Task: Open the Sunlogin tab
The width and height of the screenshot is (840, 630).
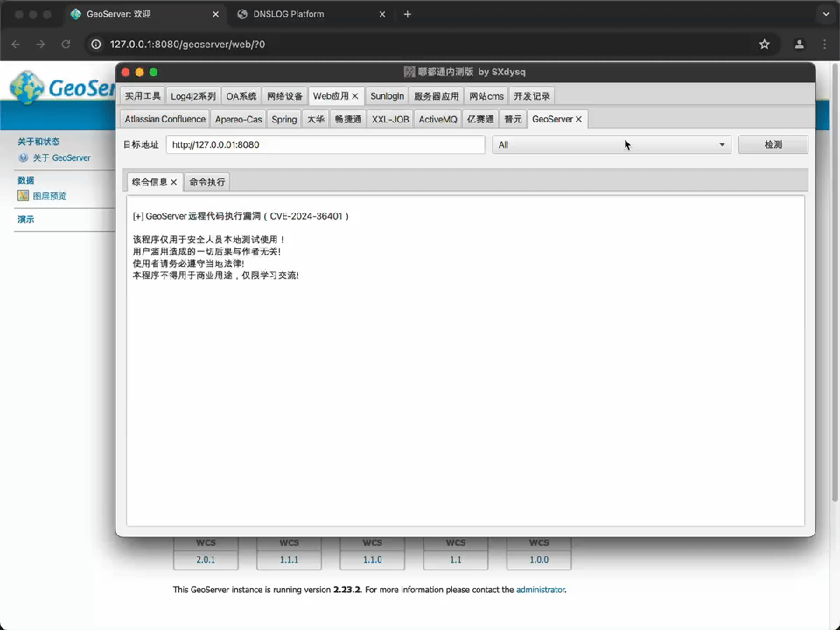Action: pyautogui.click(x=387, y=96)
